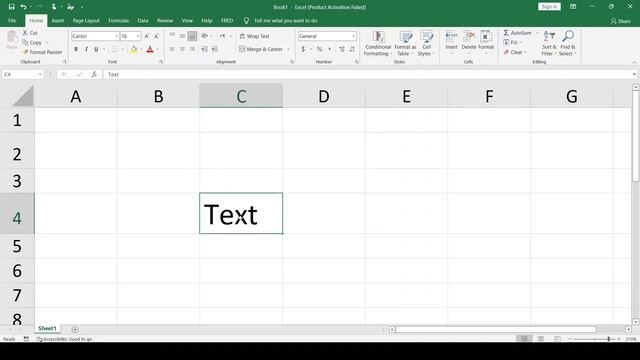Image resolution: width=640 pixels, height=360 pixels.
Task: Switch to the Page Layout tab
Action: click(x=86, y=20)
